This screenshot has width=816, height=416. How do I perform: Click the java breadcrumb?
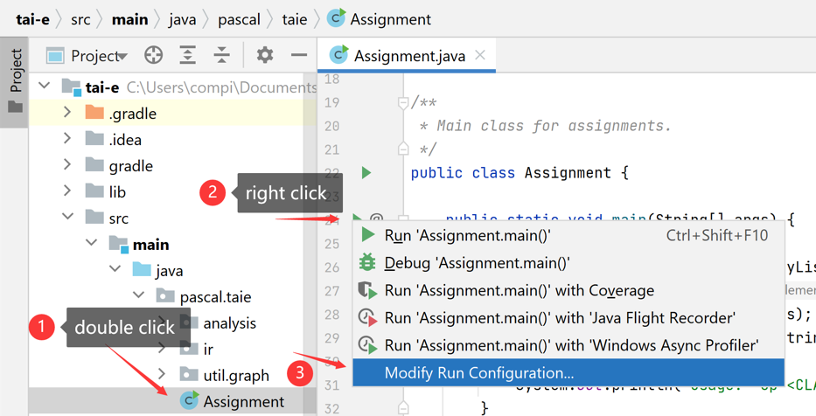(182, 20)
